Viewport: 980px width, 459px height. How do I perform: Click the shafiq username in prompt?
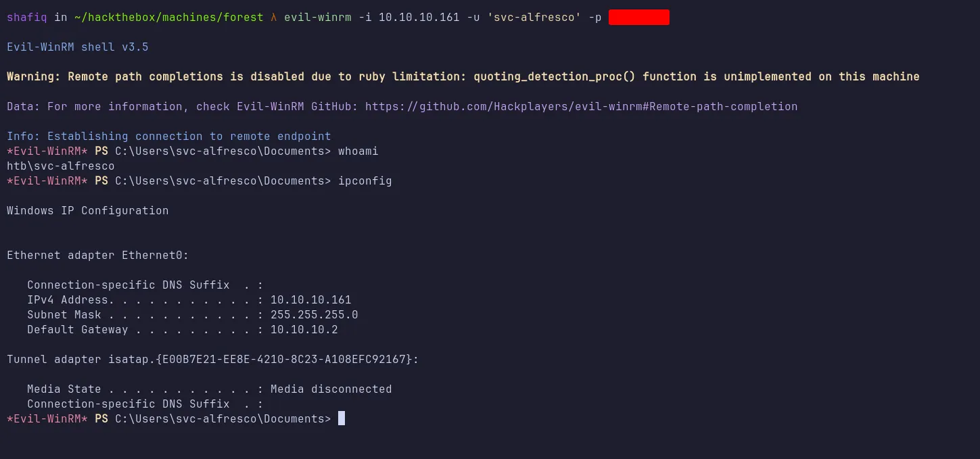pyautogui.click(x=27, y=18)
